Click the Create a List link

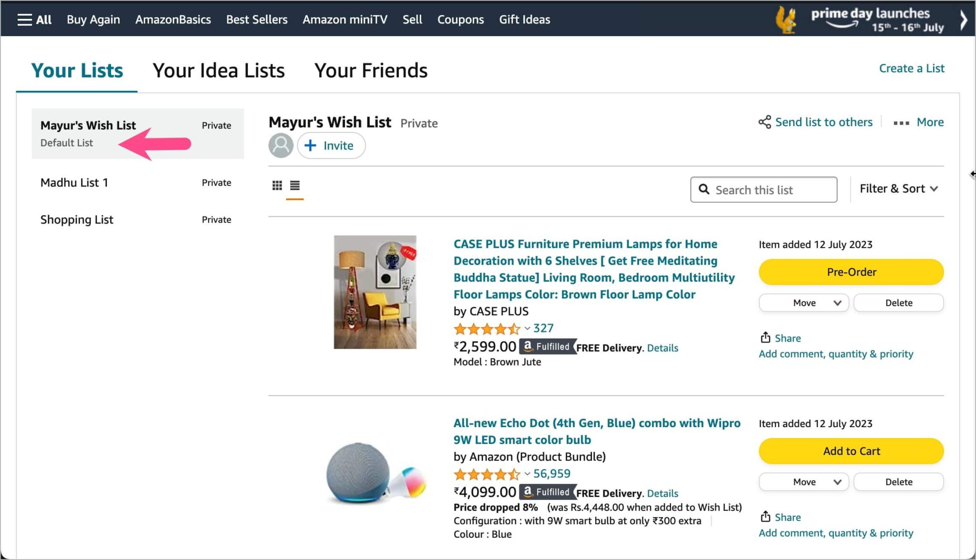click(911, 68)
